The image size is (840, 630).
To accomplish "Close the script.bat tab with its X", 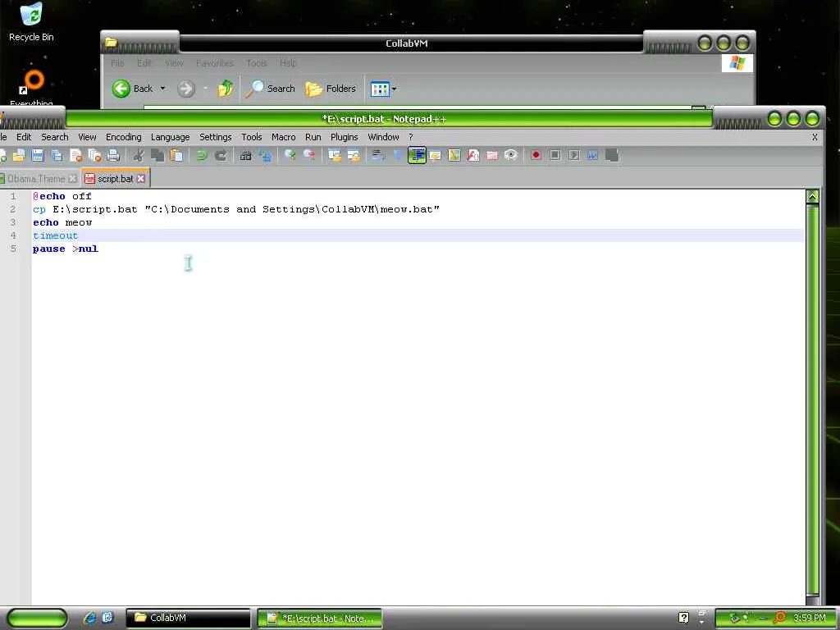I will pos(141,178).
